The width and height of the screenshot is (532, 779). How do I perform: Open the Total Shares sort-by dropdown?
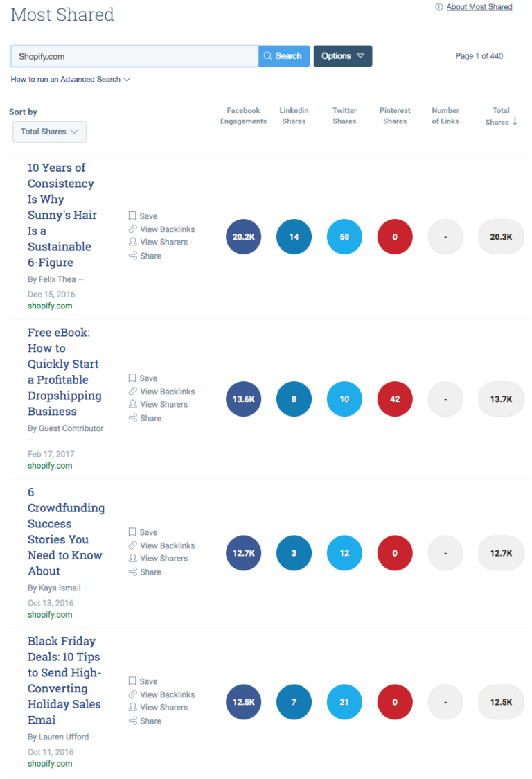pyautogui.click(x=49, y=132)
